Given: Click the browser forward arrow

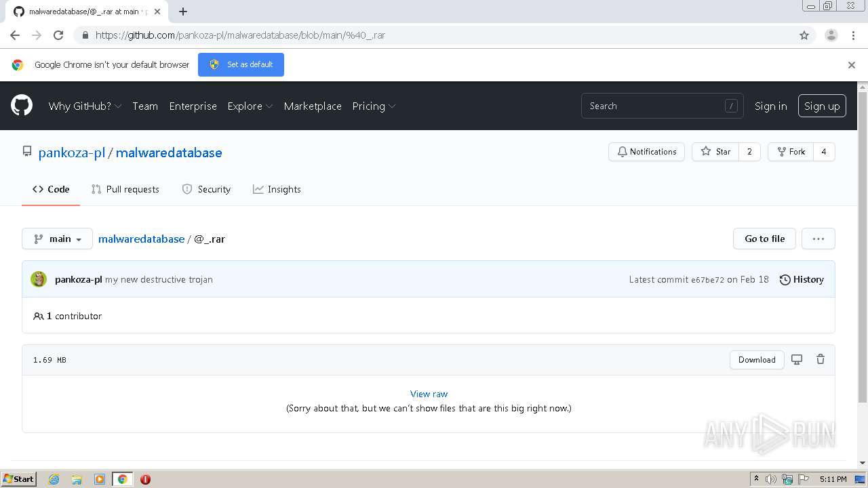Looking at the screenshot, I should 37,35.
